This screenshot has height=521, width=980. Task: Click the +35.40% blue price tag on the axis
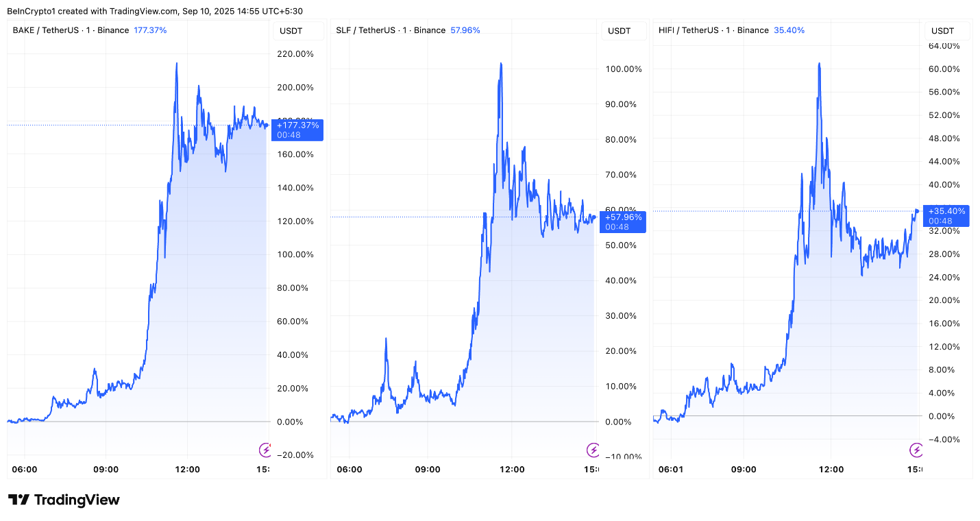[946, 215]
